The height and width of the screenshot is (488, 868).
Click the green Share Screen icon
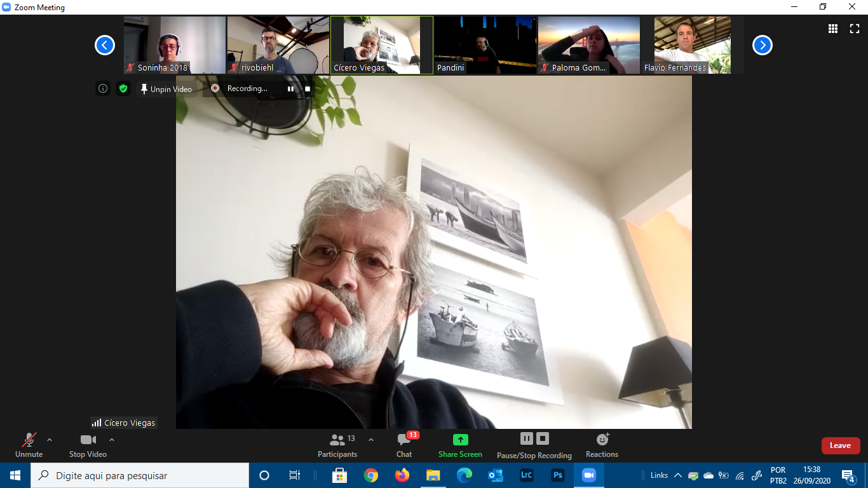[460, 440]
